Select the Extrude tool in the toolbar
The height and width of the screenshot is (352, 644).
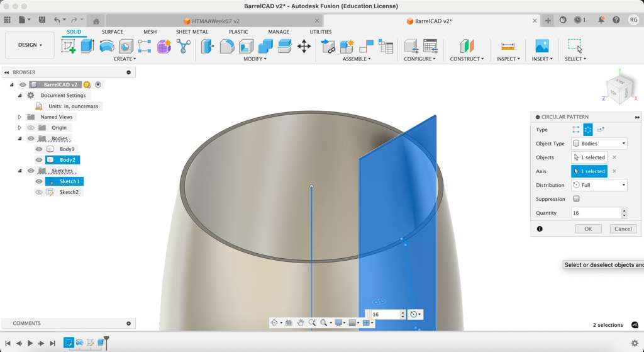tap(87, 46)
